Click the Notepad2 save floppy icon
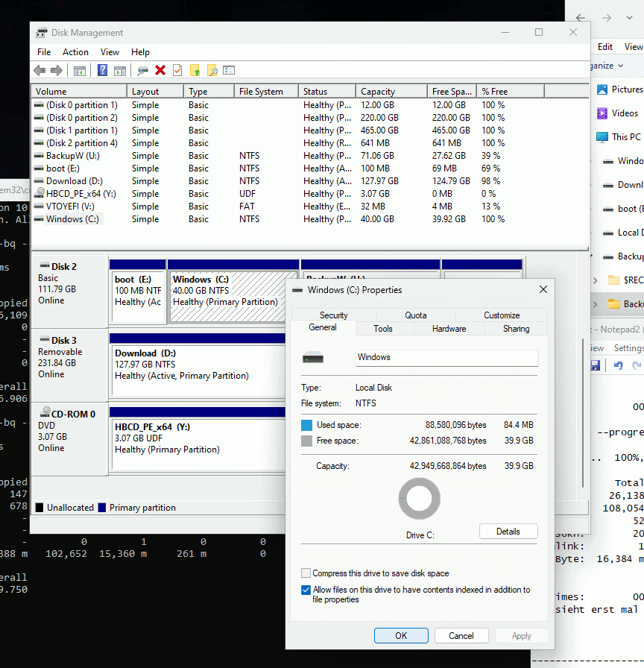644x668 pixels. (596, 365)
